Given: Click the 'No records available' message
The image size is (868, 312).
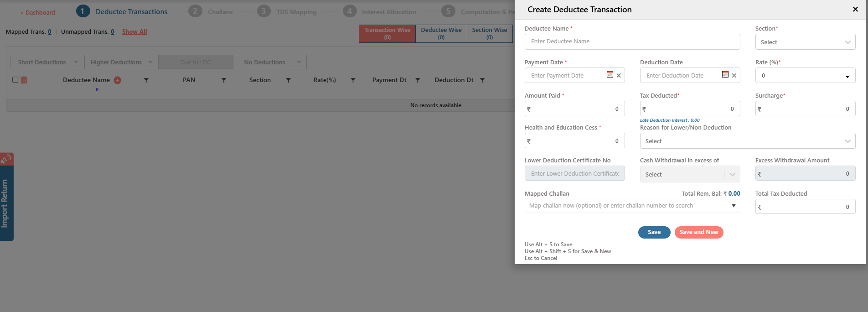Looking at the screenshot, I should pyautogui.click(x=436, y=105).
